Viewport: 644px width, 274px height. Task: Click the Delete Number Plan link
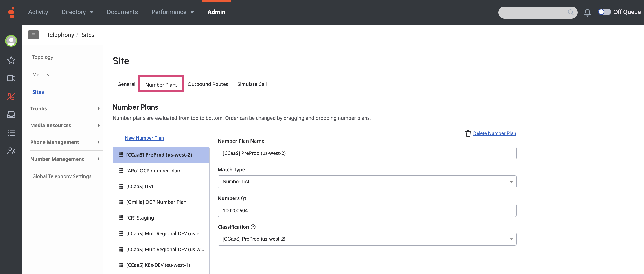click(494, 133)
